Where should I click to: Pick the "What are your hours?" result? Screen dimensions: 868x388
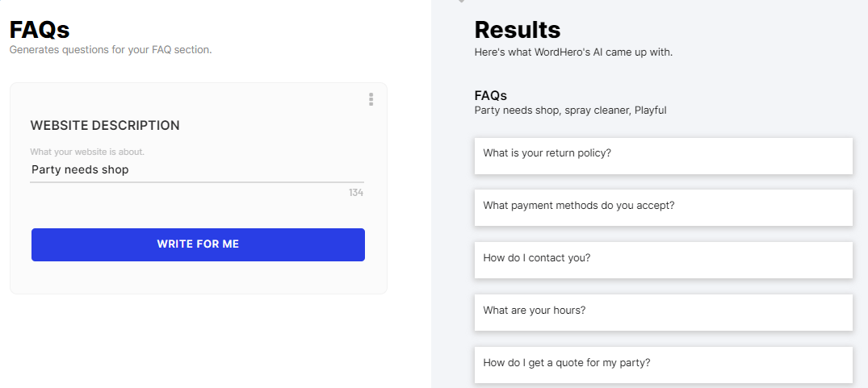click(x=663, y=311)
